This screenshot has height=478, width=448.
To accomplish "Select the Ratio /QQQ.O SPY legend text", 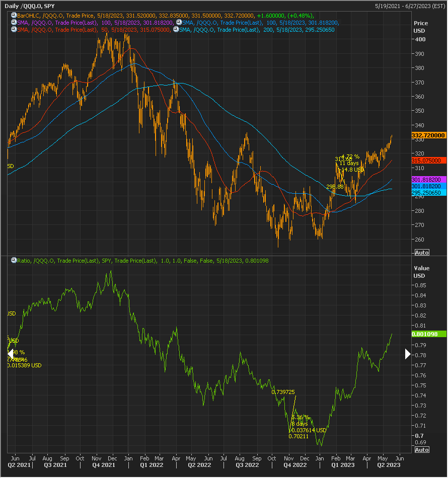I will pos(143,261).
